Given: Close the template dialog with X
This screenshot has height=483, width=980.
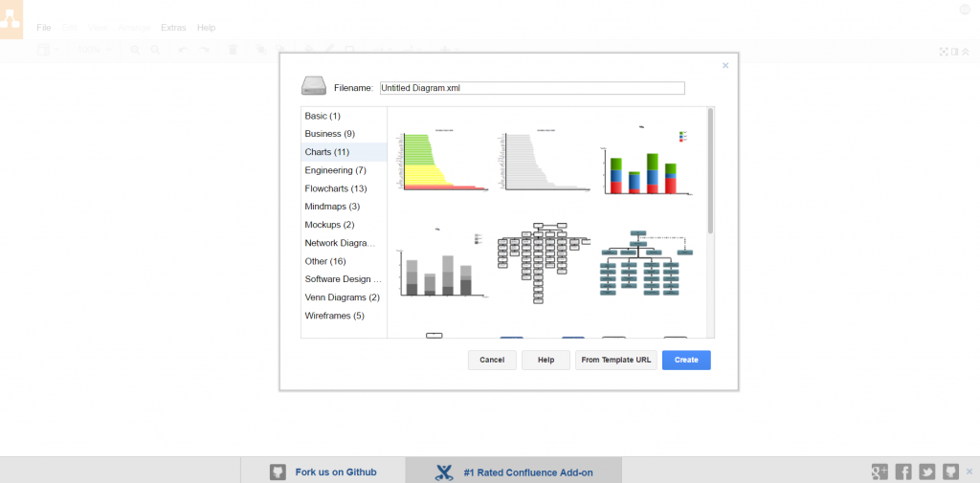Looking at the screenshot, I should click(x=724, y=66).
